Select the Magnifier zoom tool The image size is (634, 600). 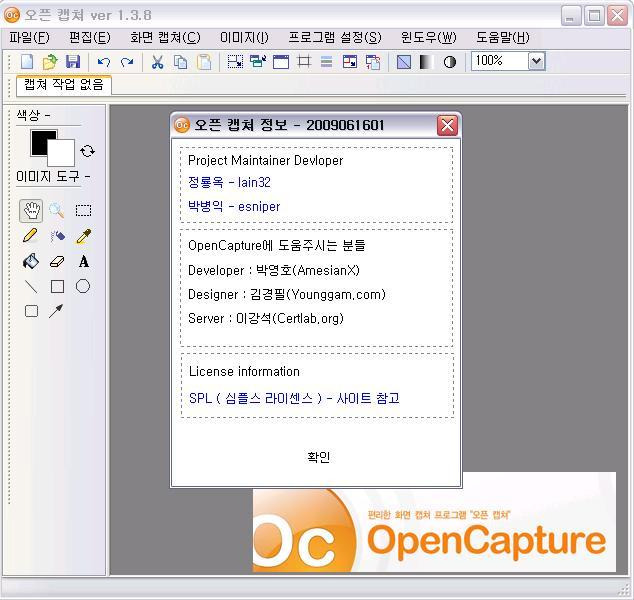click(x=57, y=211)
